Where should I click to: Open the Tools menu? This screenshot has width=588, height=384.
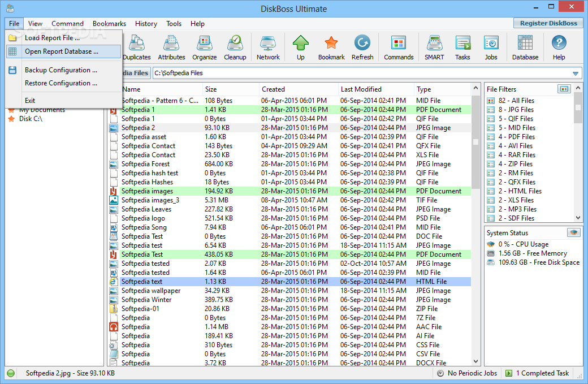pos(174,24)
